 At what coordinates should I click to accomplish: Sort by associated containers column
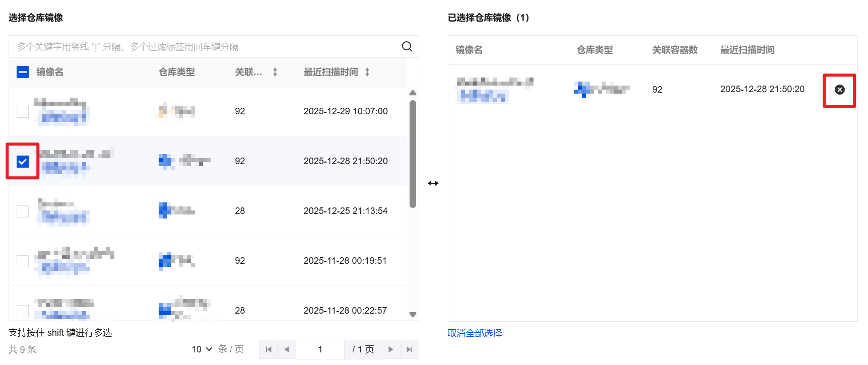click(275, 72)
